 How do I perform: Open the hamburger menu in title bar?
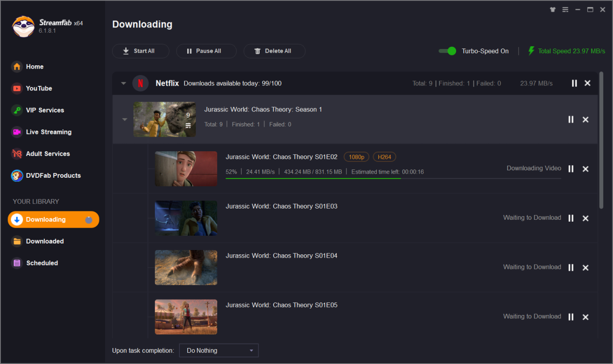[x=565, y=9]
